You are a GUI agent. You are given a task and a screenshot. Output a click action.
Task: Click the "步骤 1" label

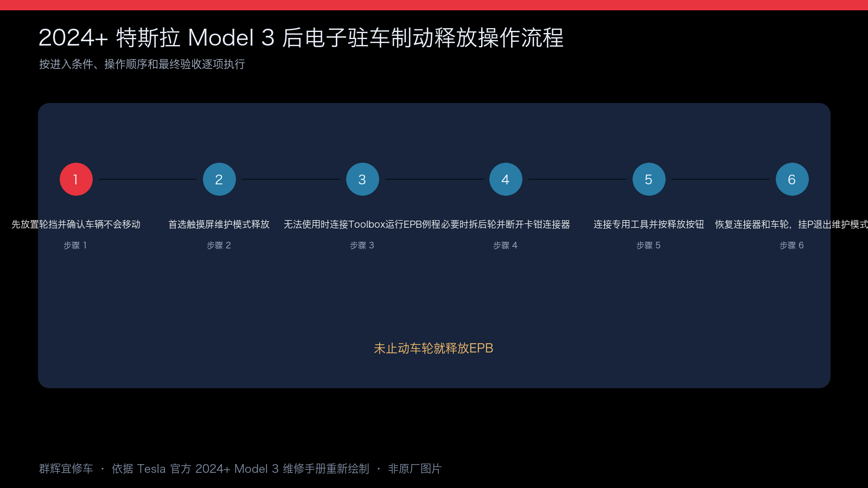click(x=75, y=246)
